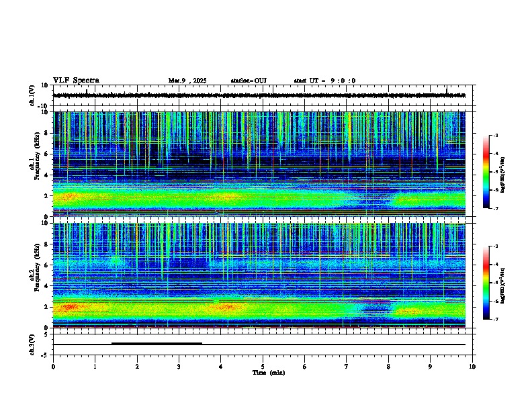Click the "VLF Spectra" plot title
Image resolution: width=532 pixels, height=411 pixels.
tap(76, 81)
